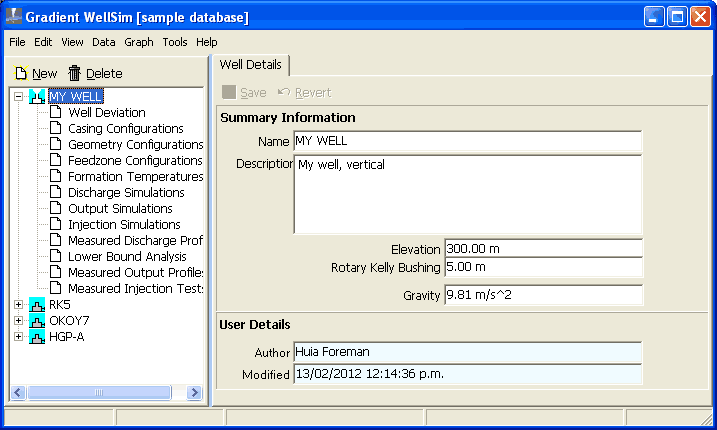Click the Delete button label
Screen dimensions: 717x430
(x=104, y=74)
